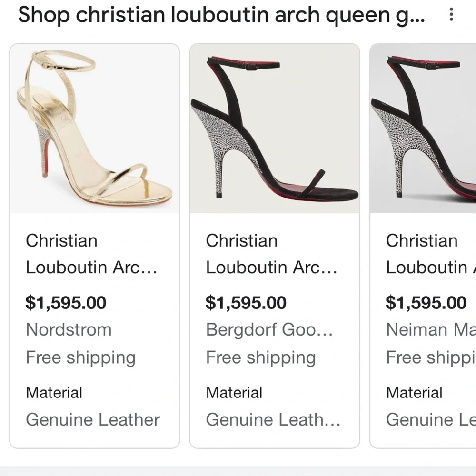The height and width of the screenshot is (476, 476).
Task: Open the Nordstrom product listing link
Action: point(69,329)
